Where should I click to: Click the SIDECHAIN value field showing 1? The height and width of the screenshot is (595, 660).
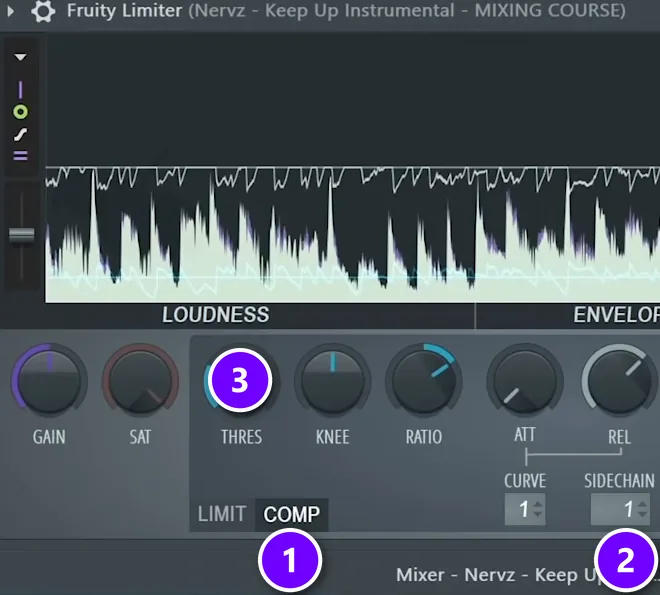pos(620,510)
